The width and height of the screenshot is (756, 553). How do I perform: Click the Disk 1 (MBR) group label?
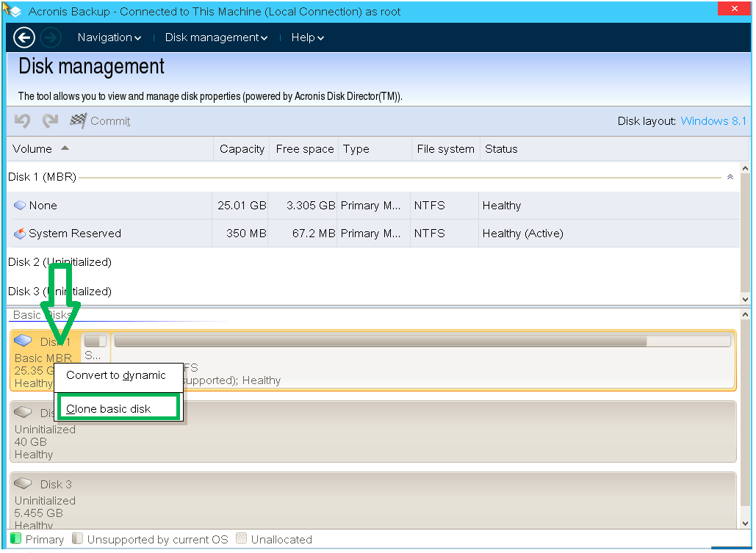click(42, 177)
